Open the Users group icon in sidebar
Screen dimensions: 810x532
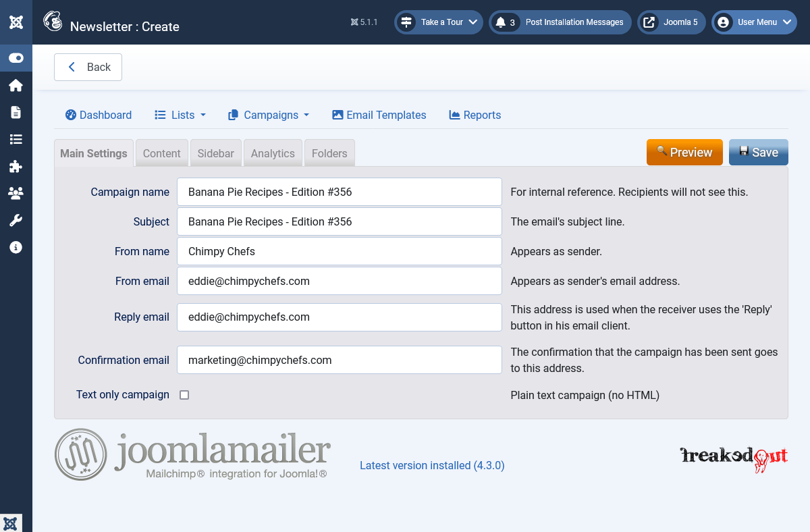pyautogui.click(x=16, y=193)
